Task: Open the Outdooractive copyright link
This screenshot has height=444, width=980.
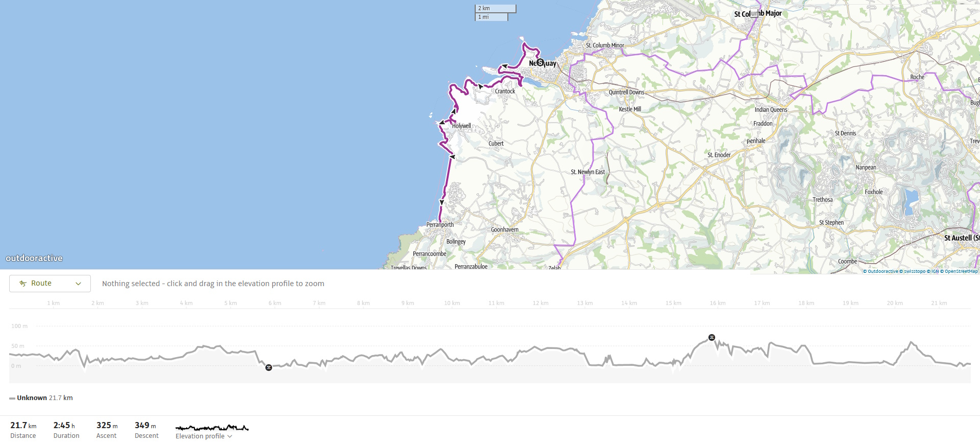Action: coord(880,271)
